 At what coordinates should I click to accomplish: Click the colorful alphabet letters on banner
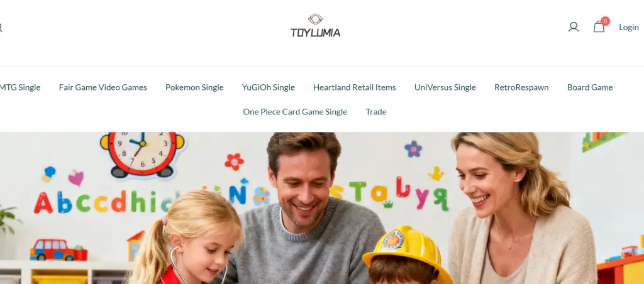click(241, 197)
